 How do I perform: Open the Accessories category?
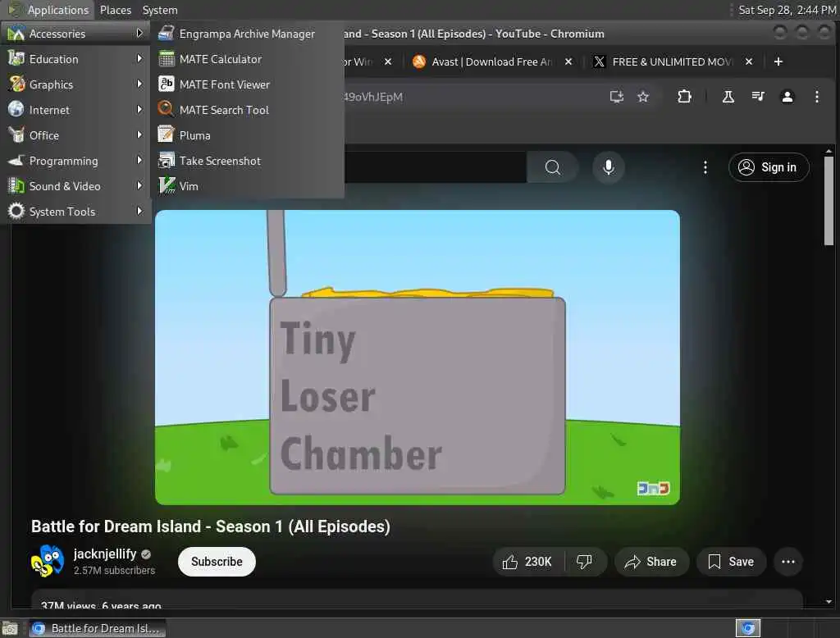(75, 34)
